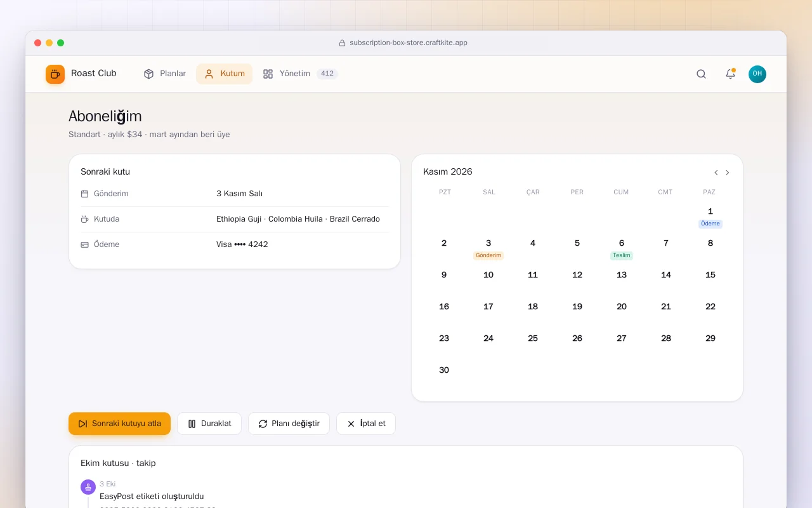This screenshot has height=508, width=812.
Task: Open the search magnifier icon
Action: pos(701,74)
